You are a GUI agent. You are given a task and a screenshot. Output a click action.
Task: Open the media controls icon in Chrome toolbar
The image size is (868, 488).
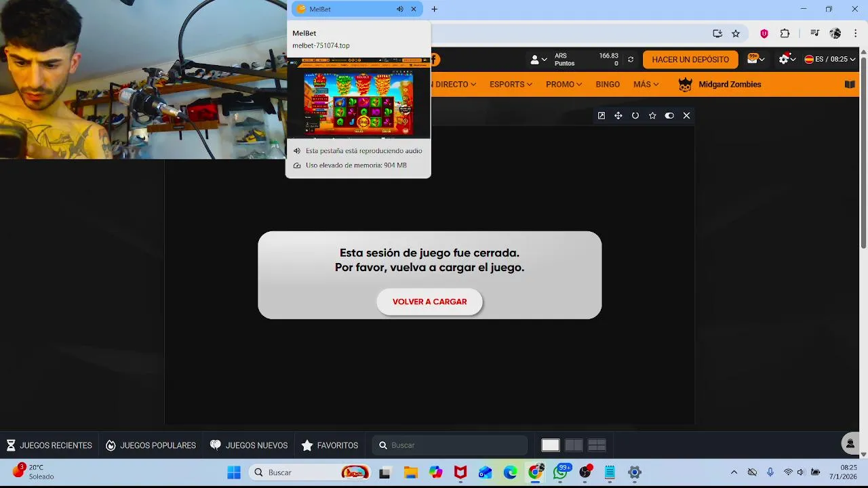coord(814,33)
